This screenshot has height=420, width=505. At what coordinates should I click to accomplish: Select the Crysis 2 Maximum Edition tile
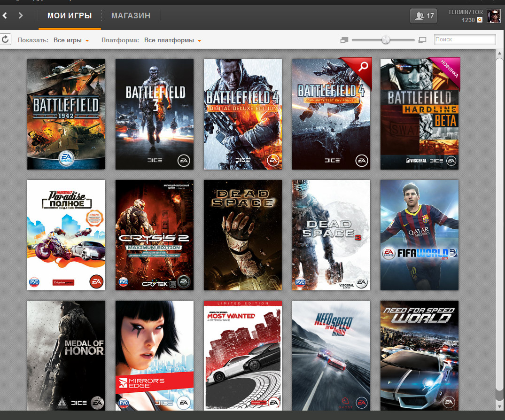(155, 235)
